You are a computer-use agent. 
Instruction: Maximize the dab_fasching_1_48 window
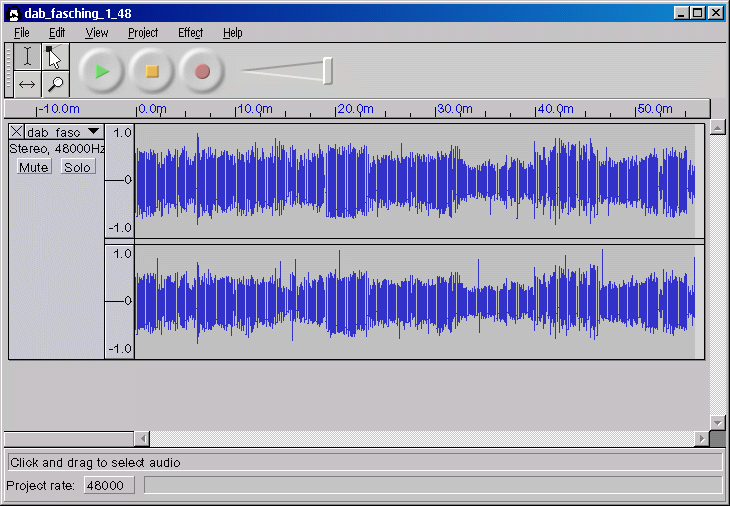point(697,13)
